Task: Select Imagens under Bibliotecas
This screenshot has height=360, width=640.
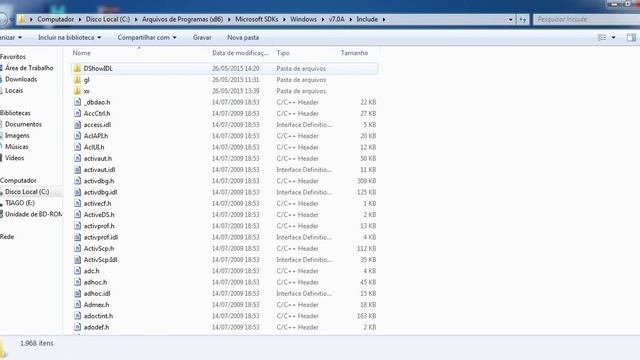Action: (x=17, y=136)
